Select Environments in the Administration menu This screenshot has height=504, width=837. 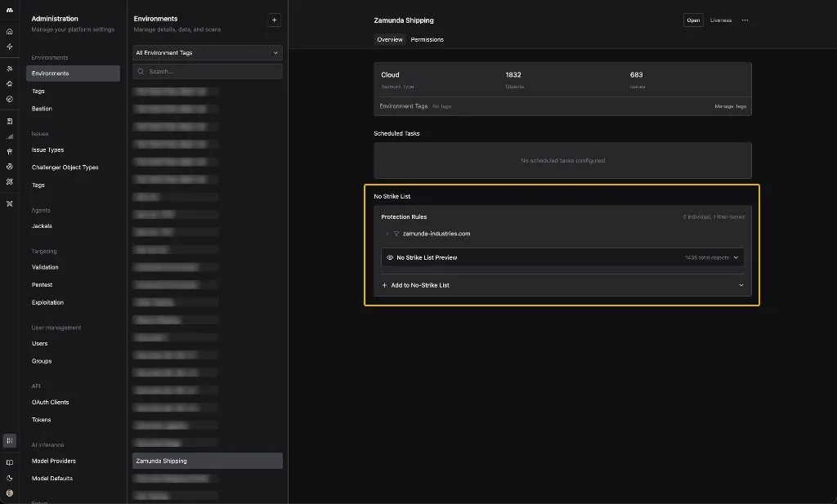(x=73, y=74)
